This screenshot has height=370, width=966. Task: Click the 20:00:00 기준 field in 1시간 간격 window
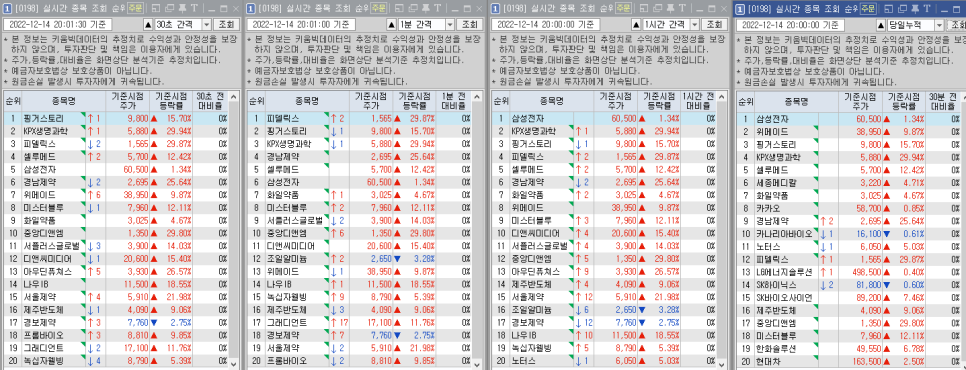tap(547, 25)
